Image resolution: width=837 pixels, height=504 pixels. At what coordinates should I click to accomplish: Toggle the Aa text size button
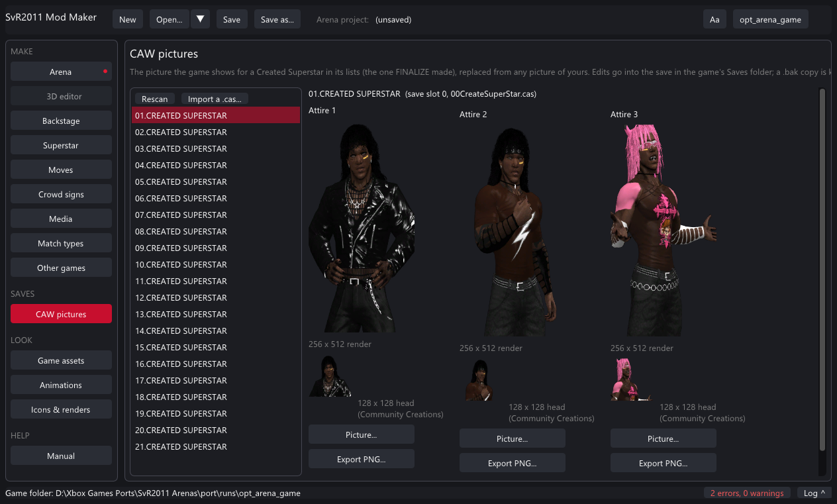tap(714, 19)
